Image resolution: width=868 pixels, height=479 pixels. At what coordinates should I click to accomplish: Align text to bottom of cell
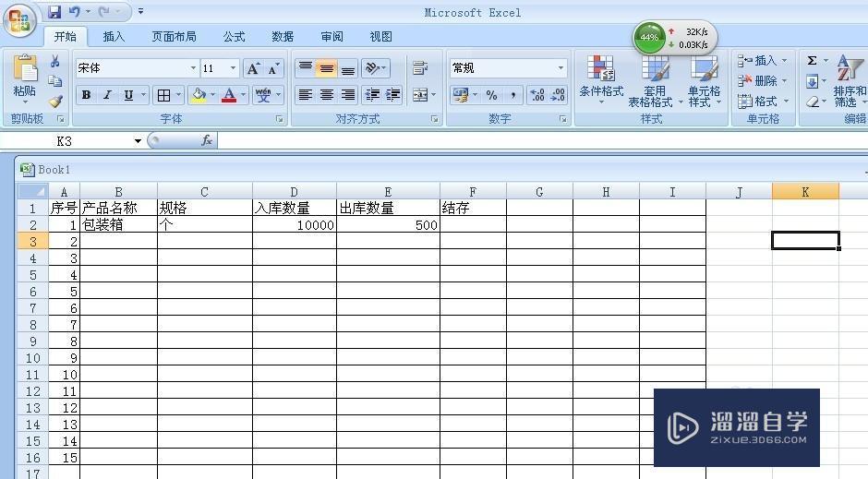(347, 68)
